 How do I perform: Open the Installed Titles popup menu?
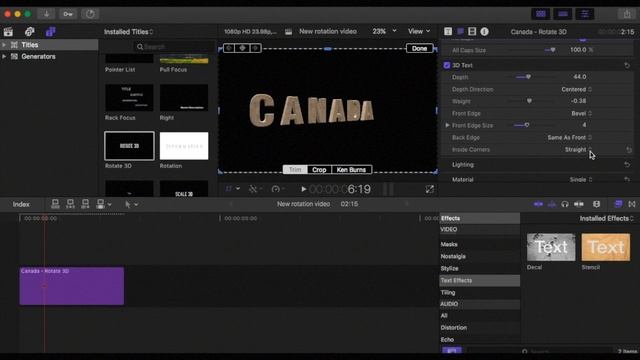pos(129,31)
